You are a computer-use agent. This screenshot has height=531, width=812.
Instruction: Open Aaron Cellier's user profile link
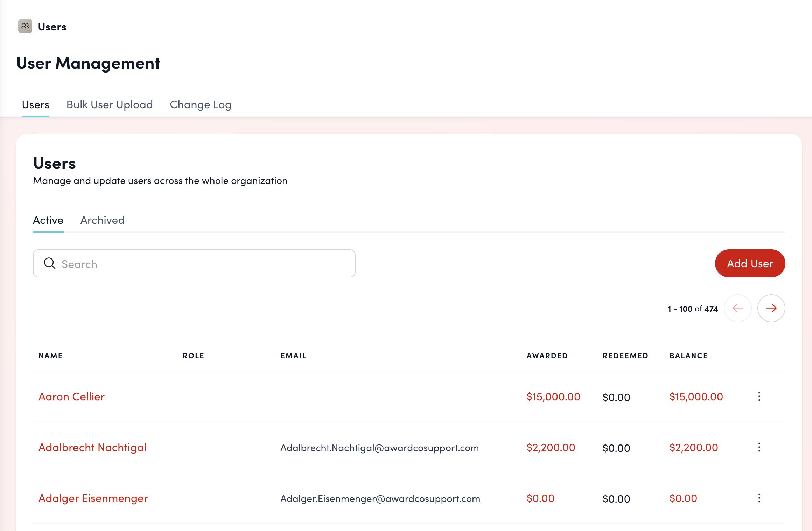point(71,397)
